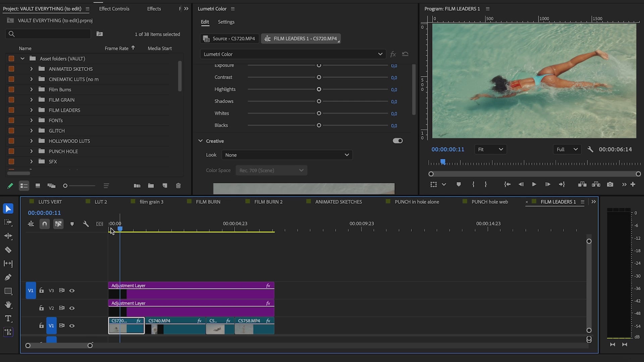This screenshot has height=362, width=644.
Task: Click the Fit zoom level button
Action: (490, 149)
